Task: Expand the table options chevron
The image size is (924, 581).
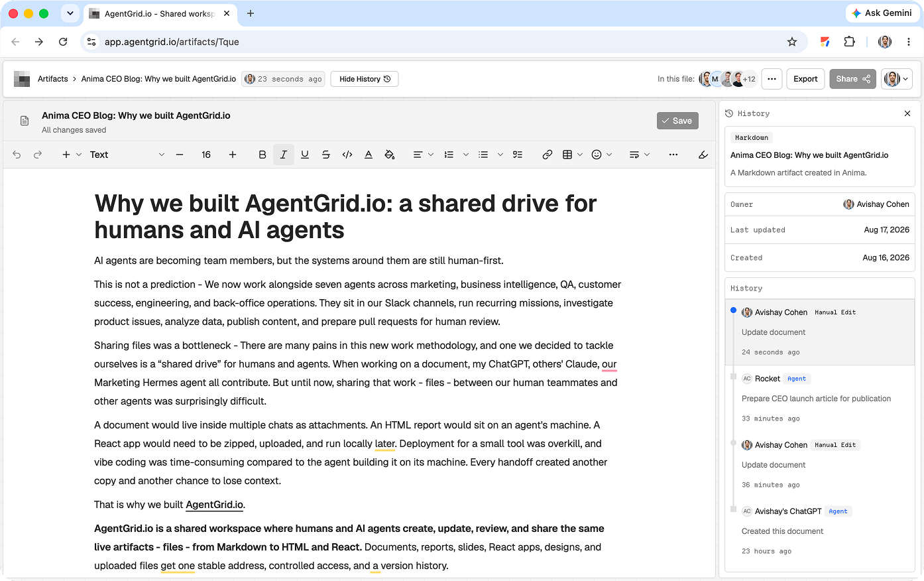Action: 580,155
